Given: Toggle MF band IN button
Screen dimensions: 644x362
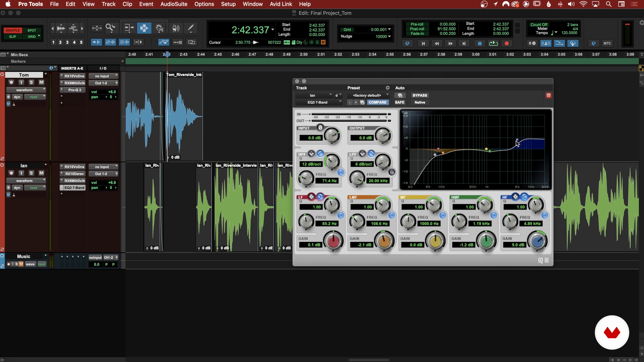Looking at the screenshot, I should click(443, 215).
